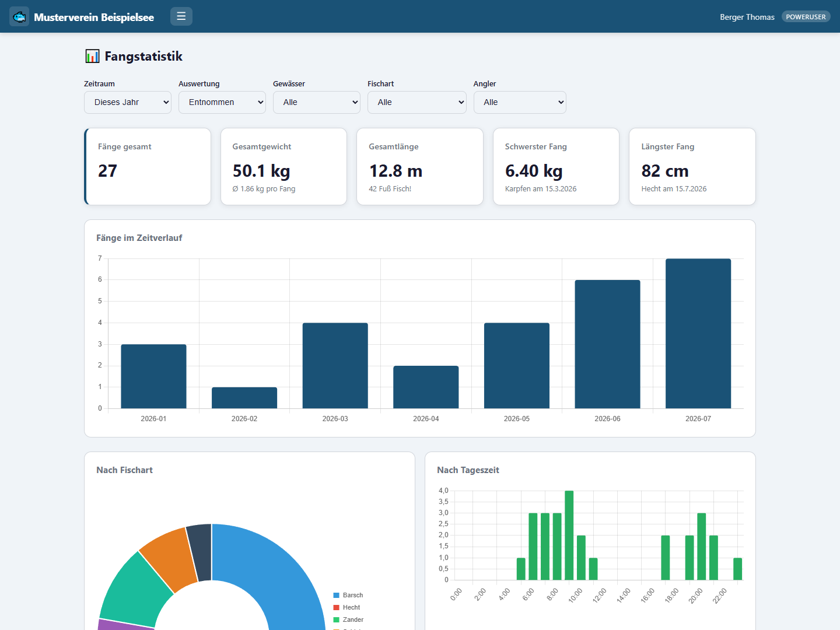
Task: Click the Musterverein Beispielsee site title
Action: pos(94,17)
